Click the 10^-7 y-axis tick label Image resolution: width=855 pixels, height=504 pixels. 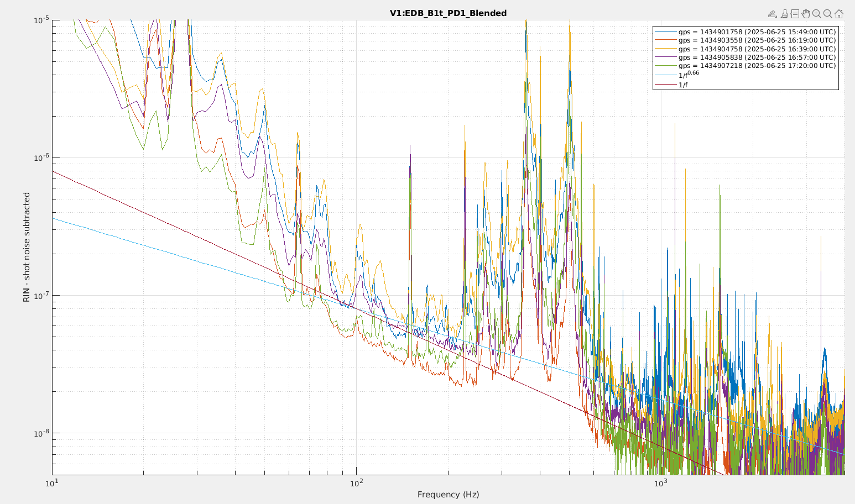pos(41,296)
